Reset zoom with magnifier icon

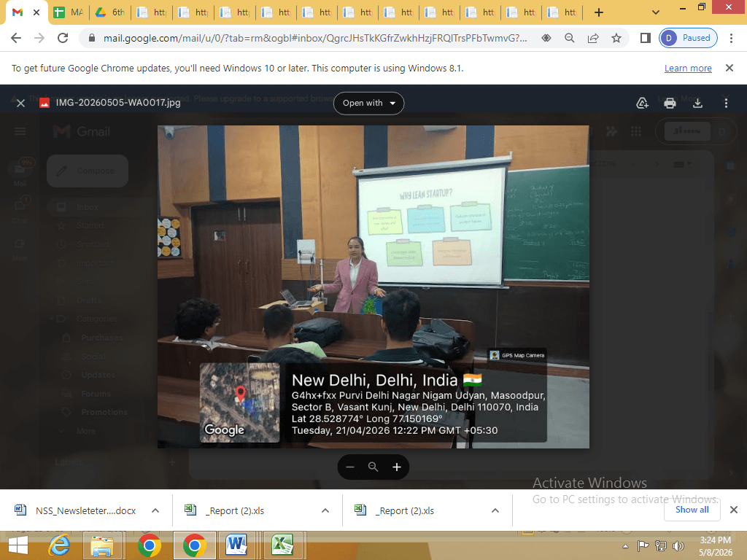pos(373,467)
